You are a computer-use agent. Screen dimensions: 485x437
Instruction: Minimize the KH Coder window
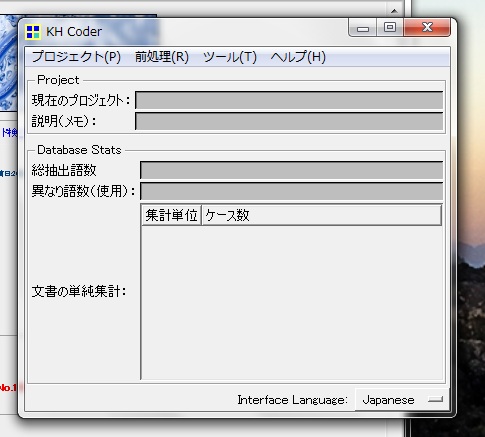click(363, 28)
